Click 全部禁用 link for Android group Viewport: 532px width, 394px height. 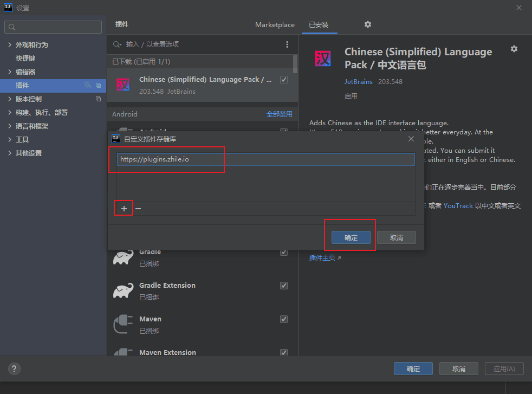[279, 114]
